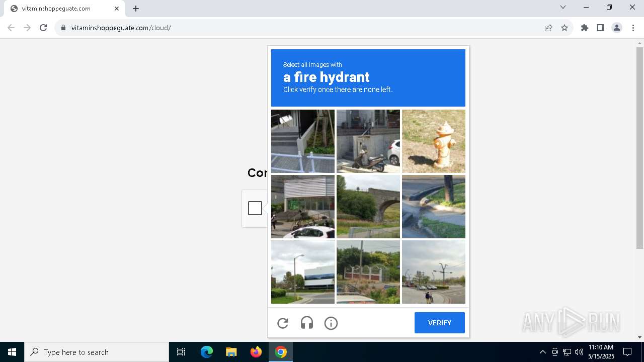
Task: Select the street lamp and billboard image
Action: tap(303, 272)
